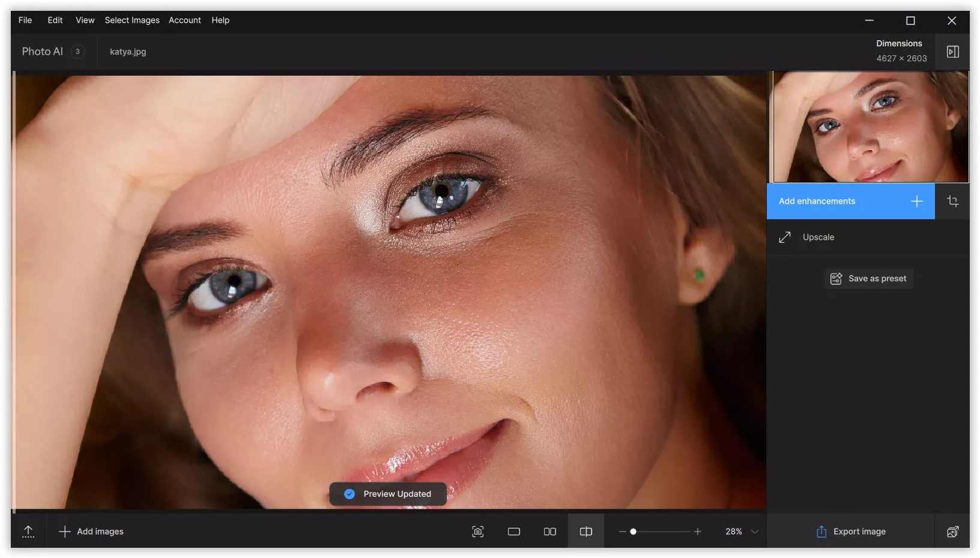This screenshot has height=558, width=980.
Task: Click Save as preset
Action: tap(868, 278)
